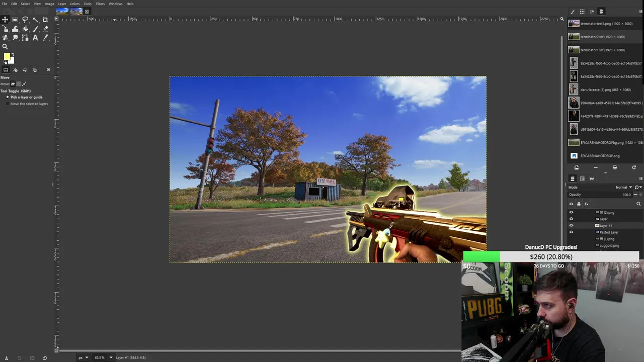This screenshot has width=644, height=362.
Task: Select the Eraser tool
Action: point(45,29)
